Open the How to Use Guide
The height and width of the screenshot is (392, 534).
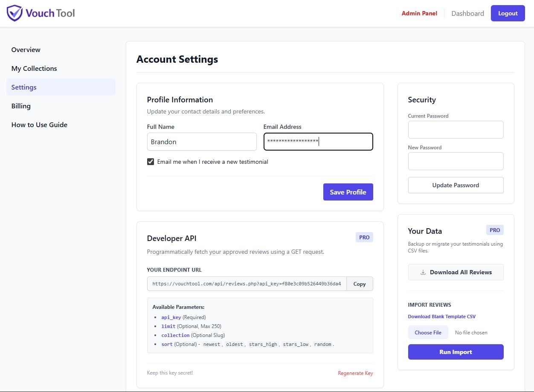coord(39,125)
